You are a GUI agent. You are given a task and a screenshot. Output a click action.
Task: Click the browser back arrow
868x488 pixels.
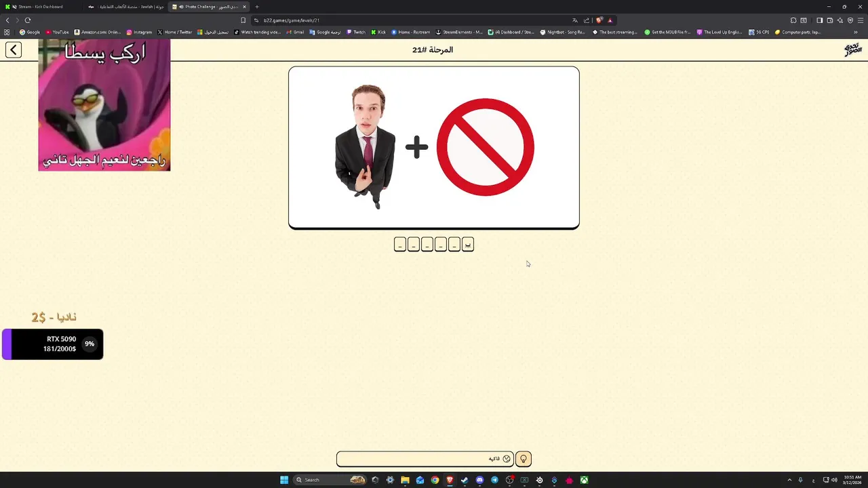[7, 20]
